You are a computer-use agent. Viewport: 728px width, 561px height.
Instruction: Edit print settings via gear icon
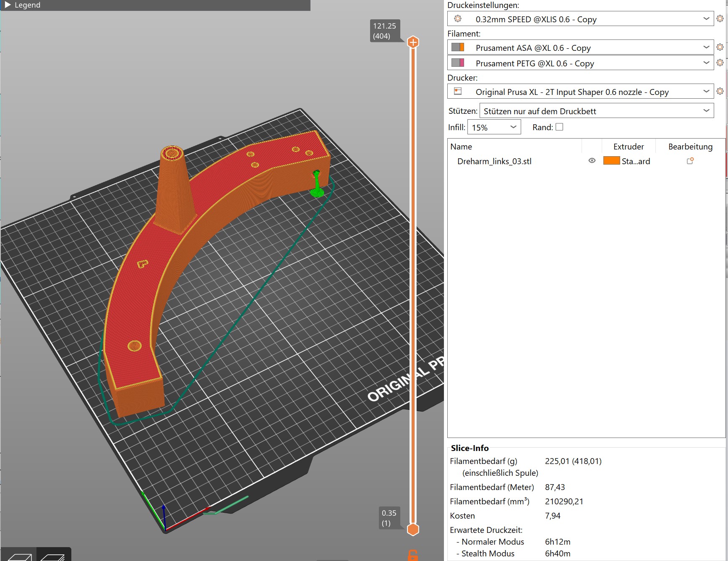[720, 19]
